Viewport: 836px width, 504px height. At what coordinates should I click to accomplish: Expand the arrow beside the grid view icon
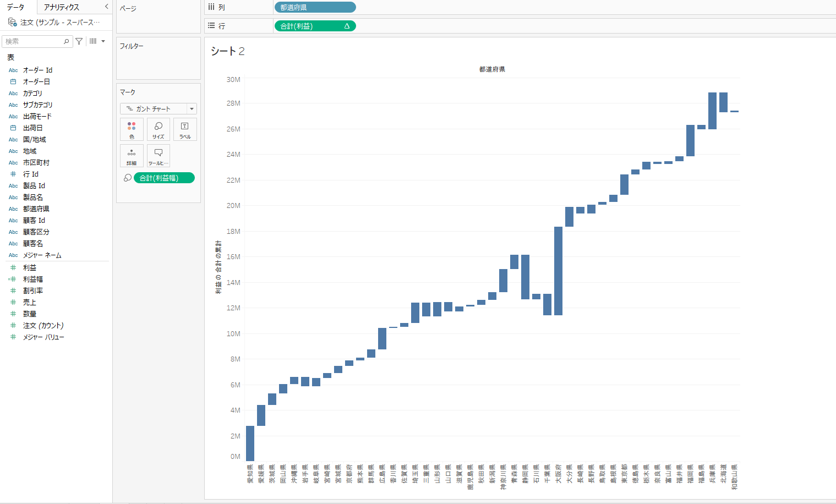tap(103, 41)
